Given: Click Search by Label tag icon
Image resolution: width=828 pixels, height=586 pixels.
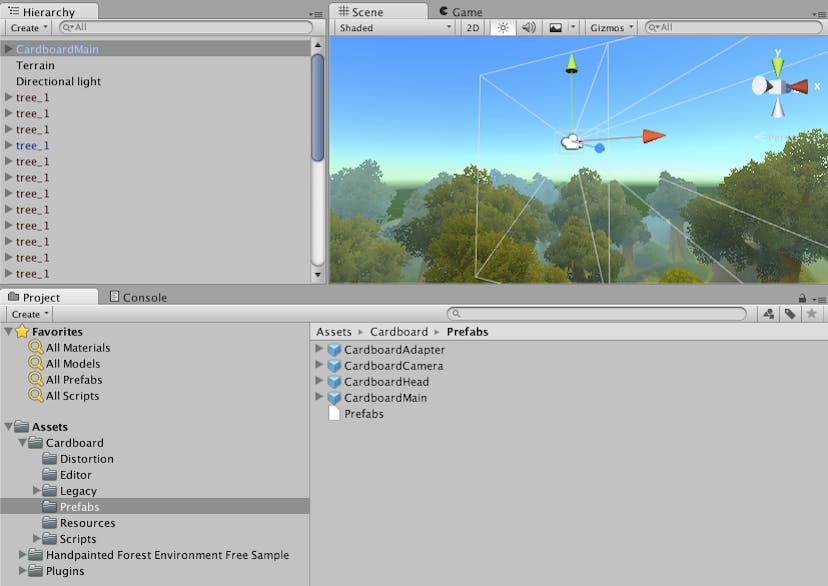Looking at the screenshot, I should tap(790, 314).
